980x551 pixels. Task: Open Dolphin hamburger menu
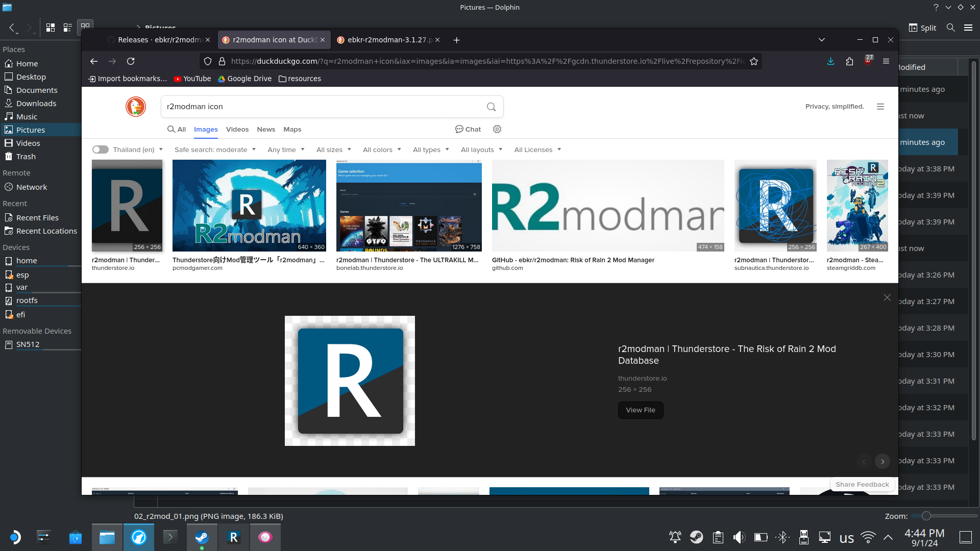click(968, 28)
